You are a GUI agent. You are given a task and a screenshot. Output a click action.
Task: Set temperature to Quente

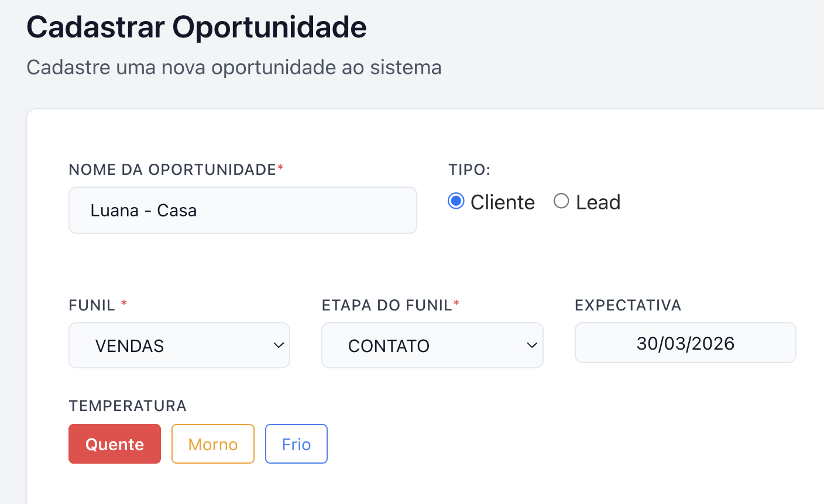(x=115, y=444)
